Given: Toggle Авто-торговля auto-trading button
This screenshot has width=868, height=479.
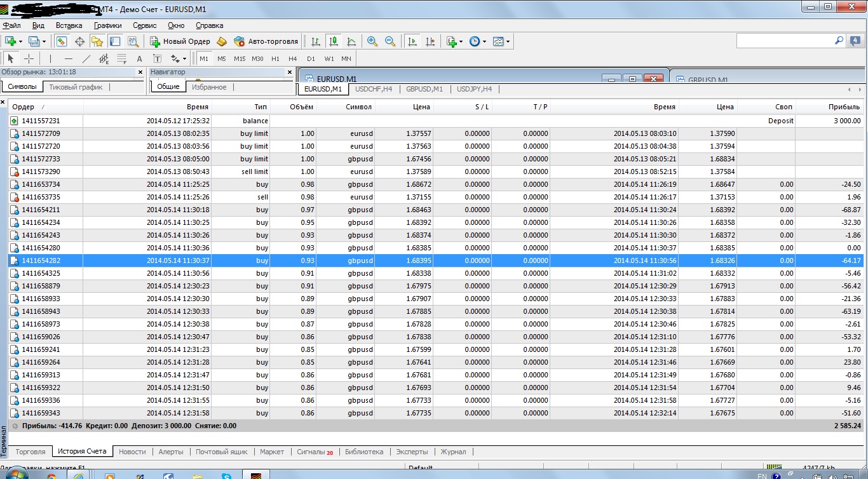Looking at the screenshot, I should (266, 41).
